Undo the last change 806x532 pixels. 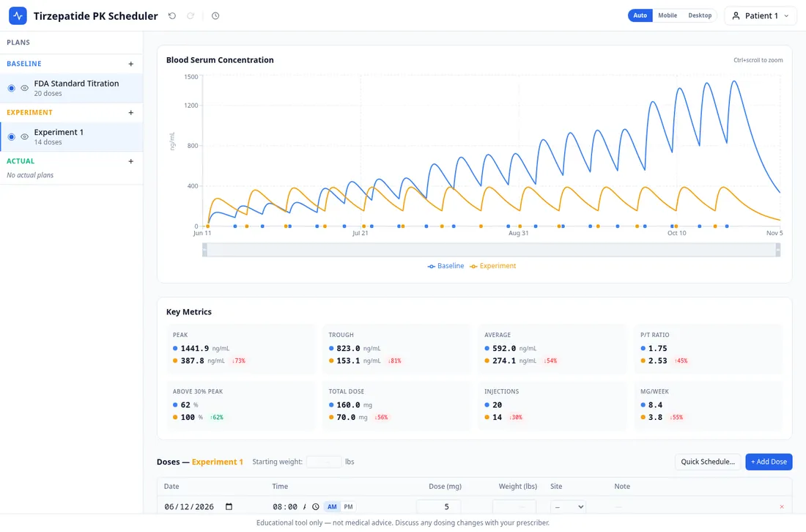[172, 16]
